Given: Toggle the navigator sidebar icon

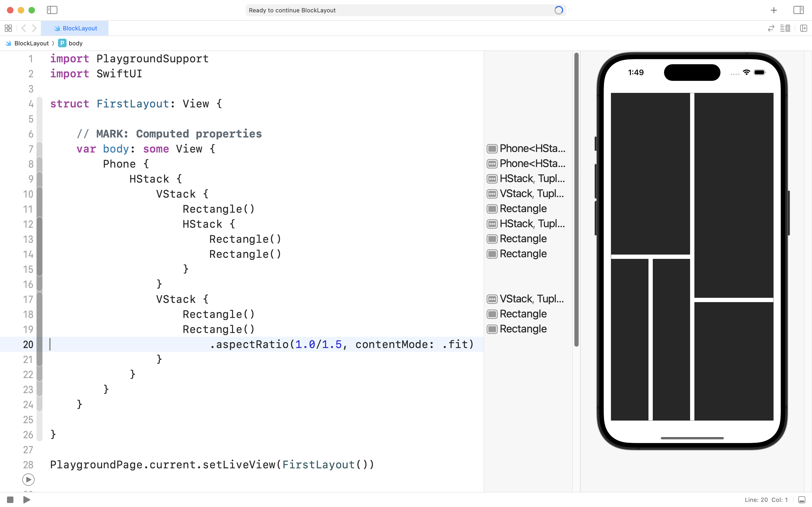Looking at the screenshot, I should click(52, 10).
